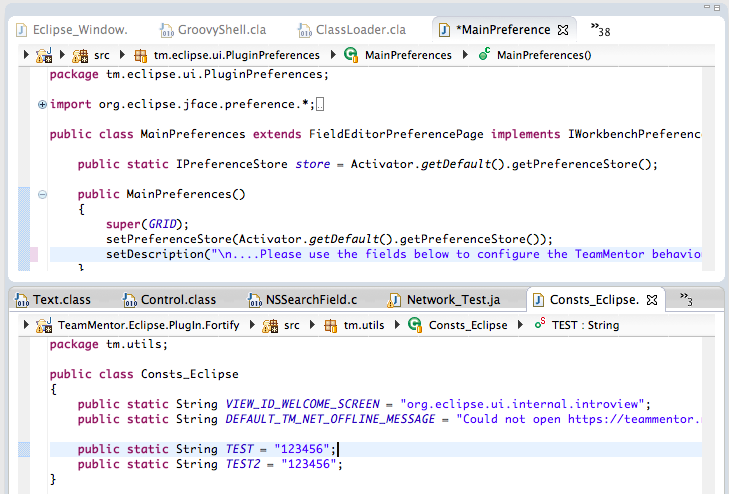
Task: Show hidden editors list marked 38
Action: click(x=600, y=30)
